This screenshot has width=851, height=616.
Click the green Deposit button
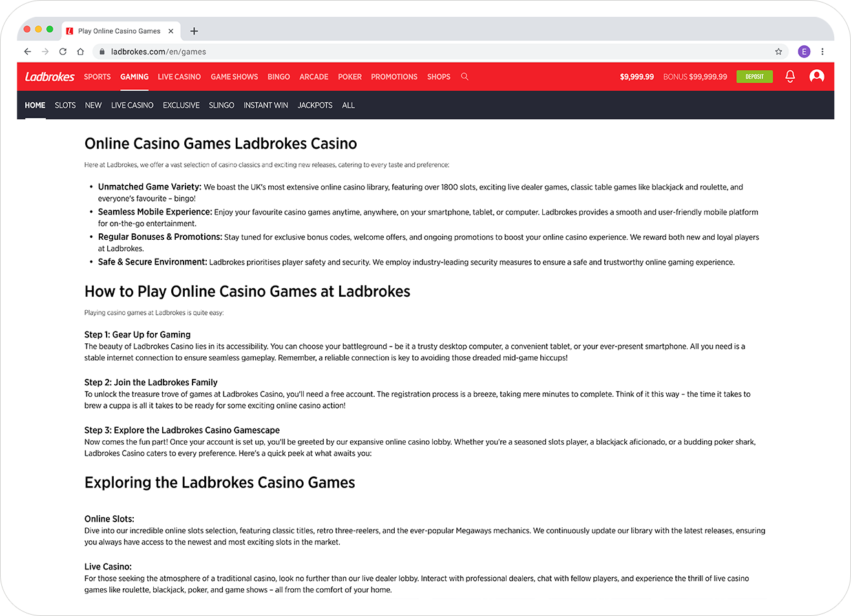click(x=755, y=76)
